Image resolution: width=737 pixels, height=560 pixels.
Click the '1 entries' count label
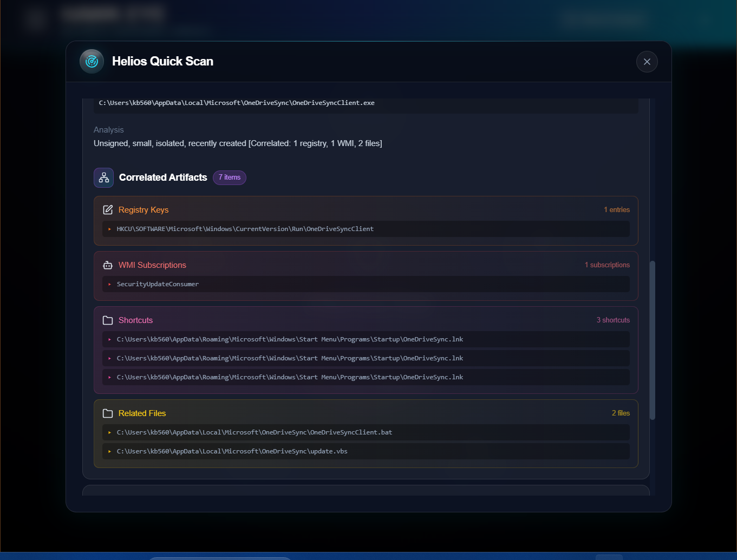point(617,210)
